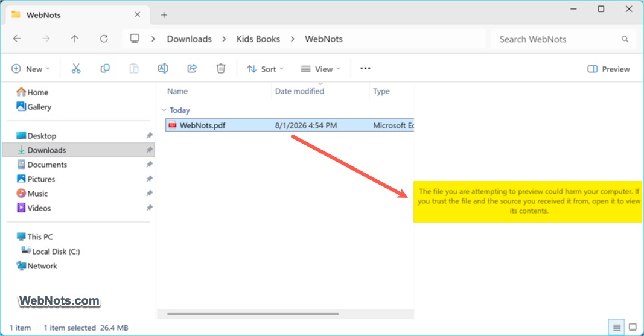Viewport: 644px width, 336px height.
Task: Refresh the folder view
Action: (x=104, y=39)
